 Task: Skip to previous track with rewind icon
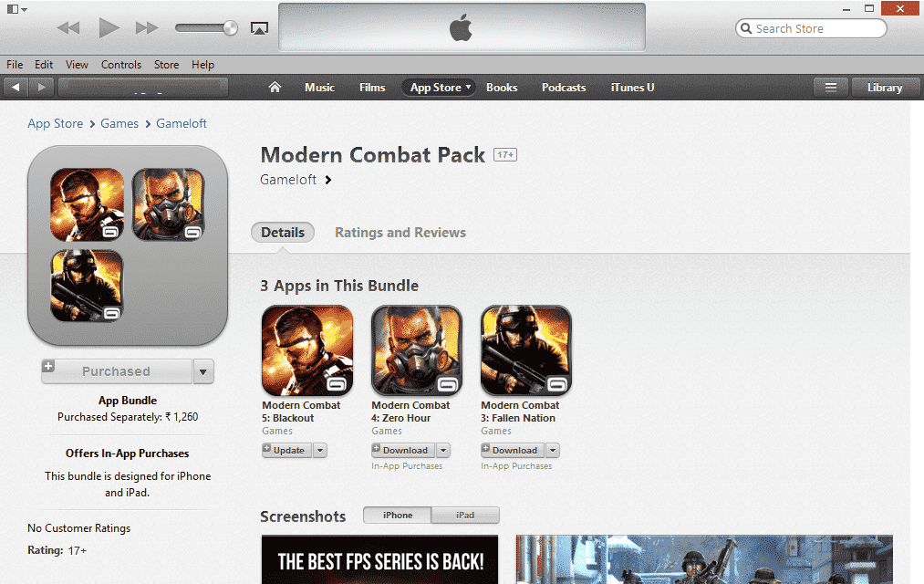coord(68,27)
